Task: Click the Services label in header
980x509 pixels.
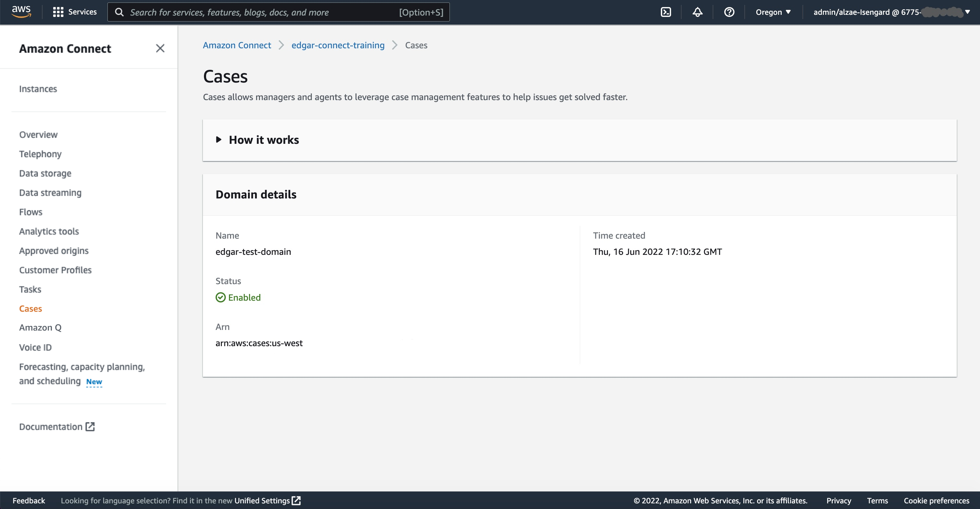Action: pos(82,12)
